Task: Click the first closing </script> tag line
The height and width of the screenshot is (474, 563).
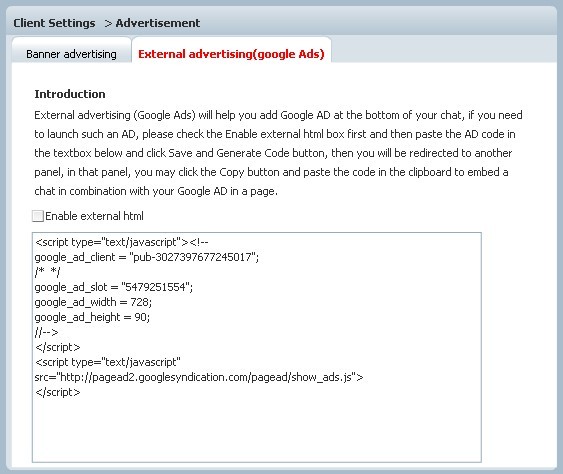Action: point(57,348)
